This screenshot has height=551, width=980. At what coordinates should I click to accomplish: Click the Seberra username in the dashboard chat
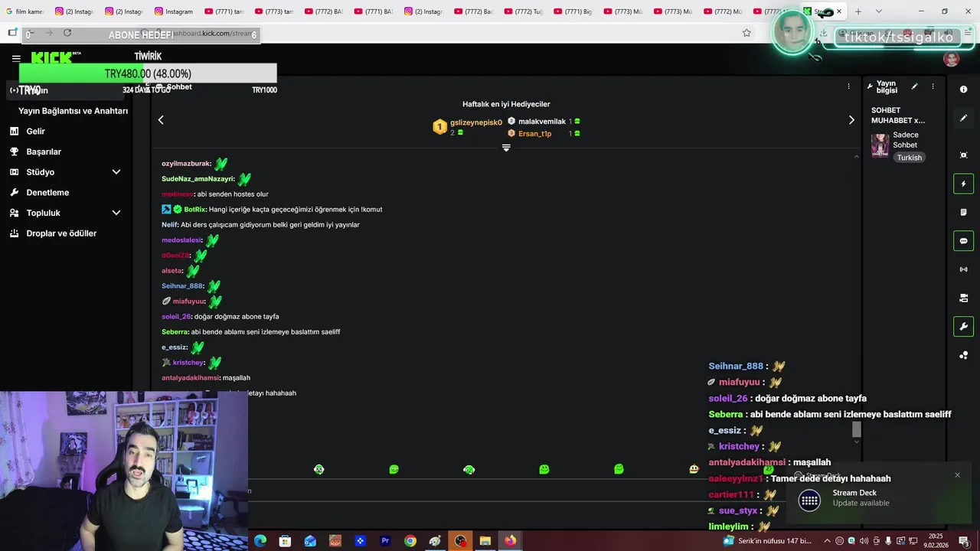tap(175, 332)
